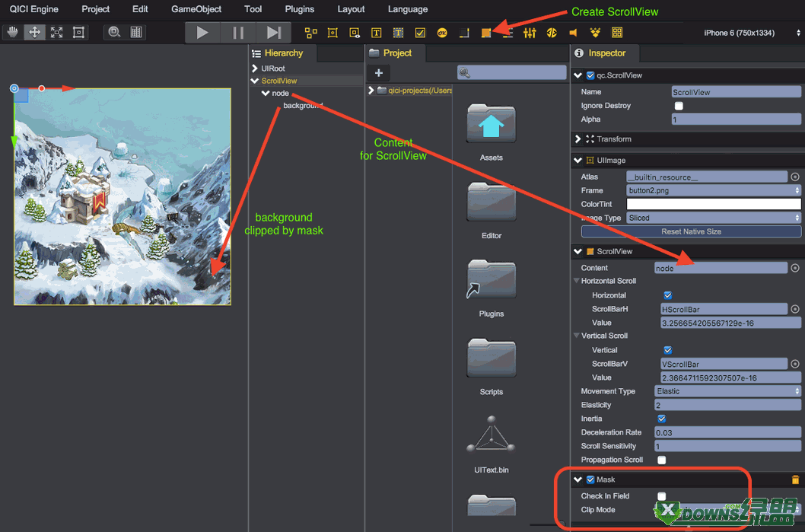The height and width of the screenshot is (532, 805).
Task: Pause the game preview
Action: [238, 33]
